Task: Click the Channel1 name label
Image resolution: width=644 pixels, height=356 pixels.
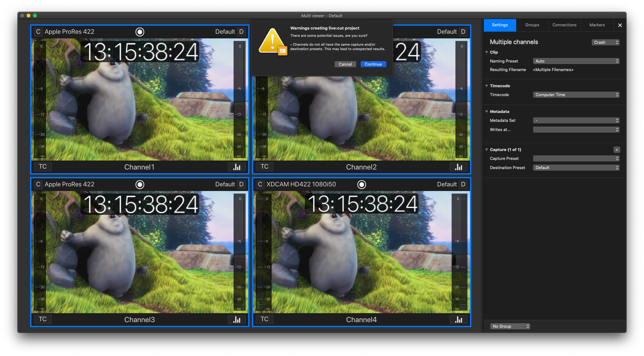Action: tap(139, 167)
